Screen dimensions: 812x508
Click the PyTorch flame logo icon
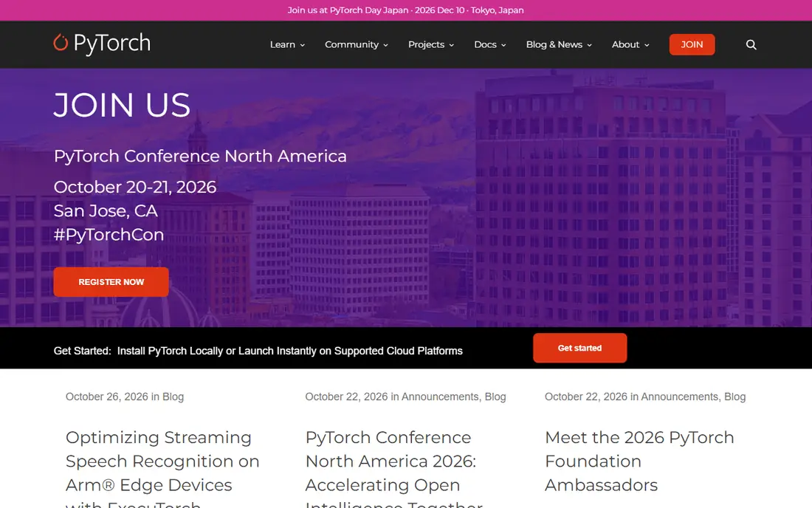point(61,43)
